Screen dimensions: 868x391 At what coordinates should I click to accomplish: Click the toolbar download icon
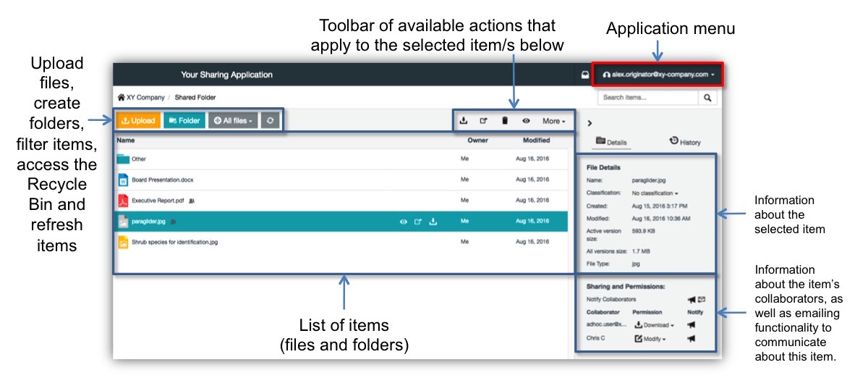[x=464, y=121]
